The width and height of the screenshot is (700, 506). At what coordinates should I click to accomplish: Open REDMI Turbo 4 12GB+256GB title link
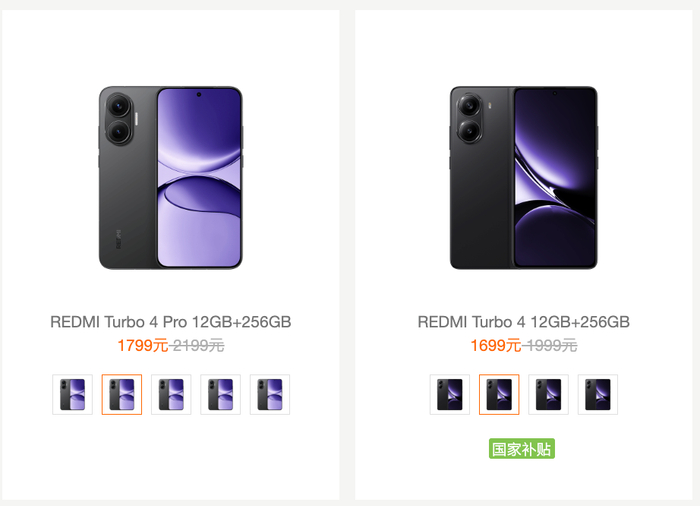523,322
